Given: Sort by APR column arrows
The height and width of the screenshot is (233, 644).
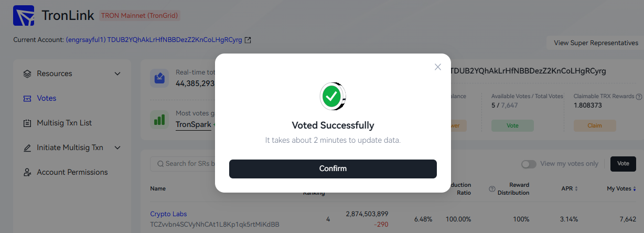Looking at the screenshot, I should point(576,189).
